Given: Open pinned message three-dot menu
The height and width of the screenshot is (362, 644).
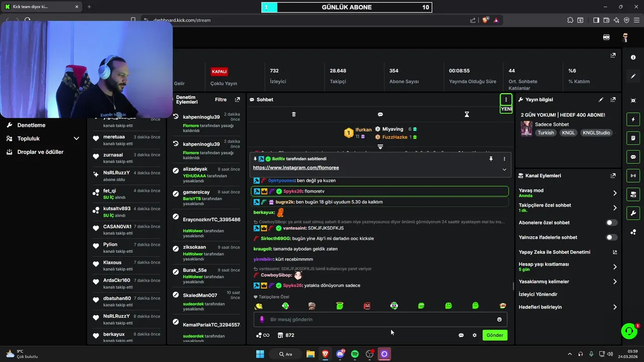Looking at the screenshot, I should (x=504, y=159).
